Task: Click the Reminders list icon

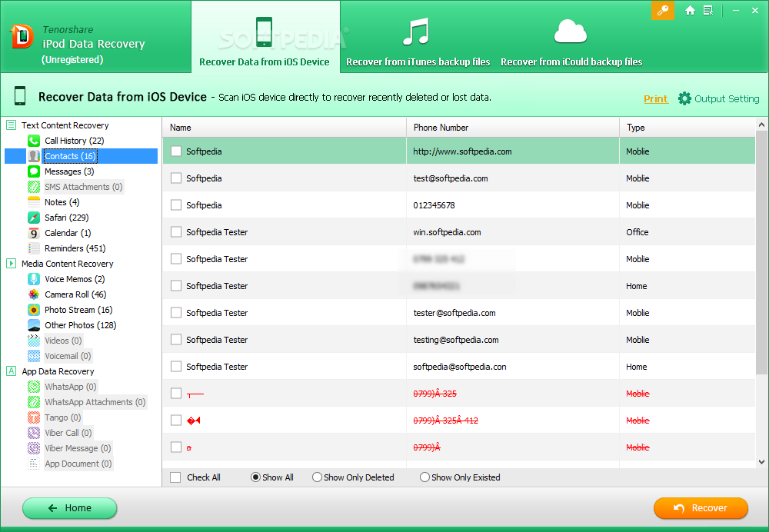Action: [x=34, y=248]
